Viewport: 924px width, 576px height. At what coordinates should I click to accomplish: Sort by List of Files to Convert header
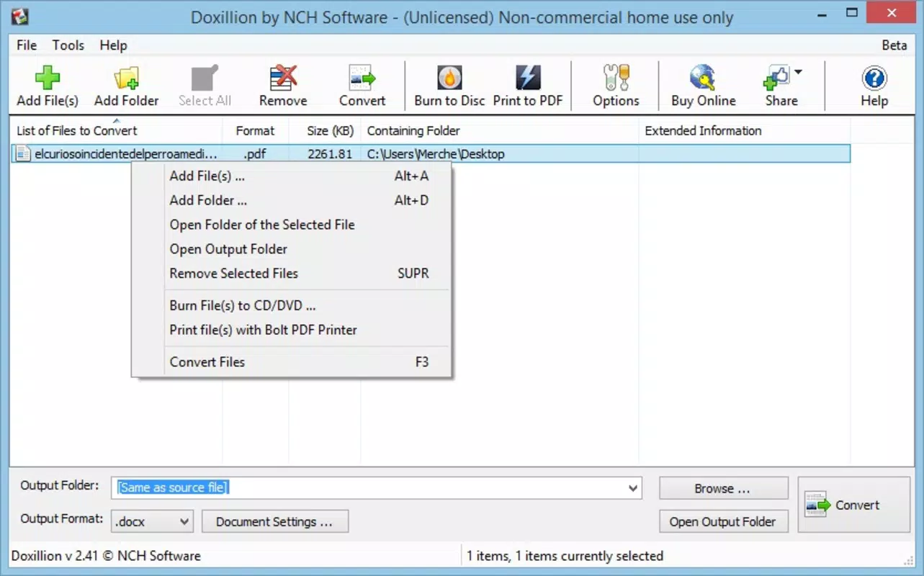click(x=117, y=130)
